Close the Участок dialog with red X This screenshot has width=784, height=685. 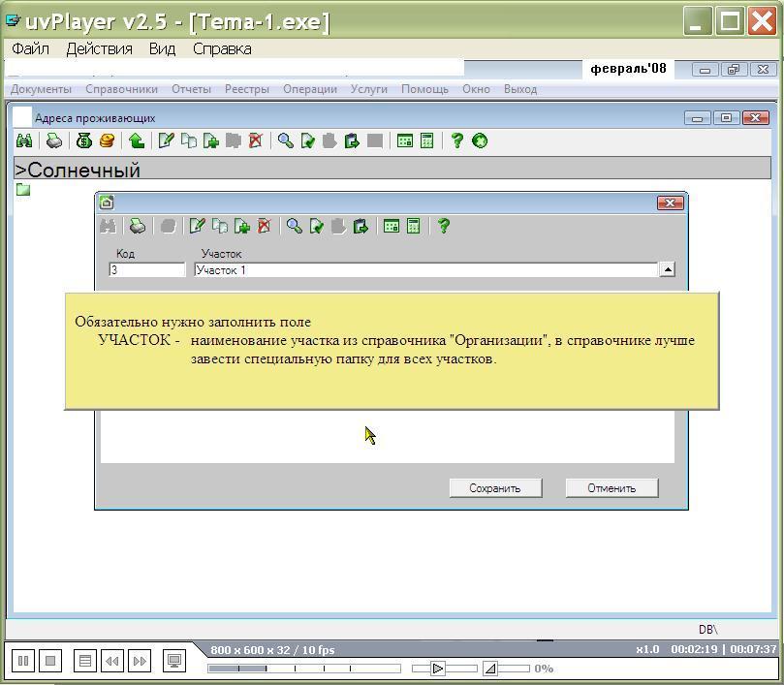coord(670,202)
